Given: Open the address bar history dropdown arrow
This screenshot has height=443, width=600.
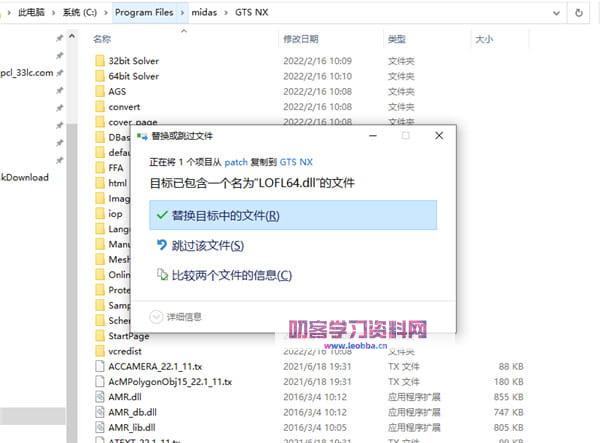Looking at the screenshot, I should [x=558, y=13].
